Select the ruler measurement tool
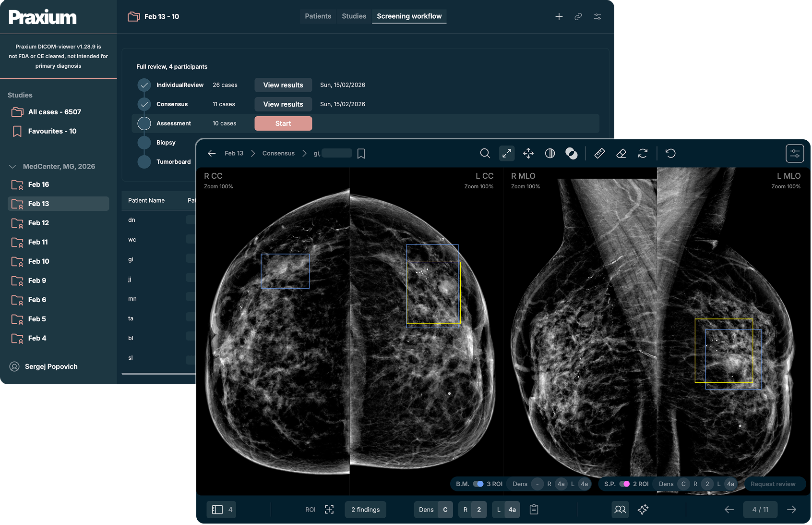The width and height of the screenshot is (812, 525). (599, 153)
